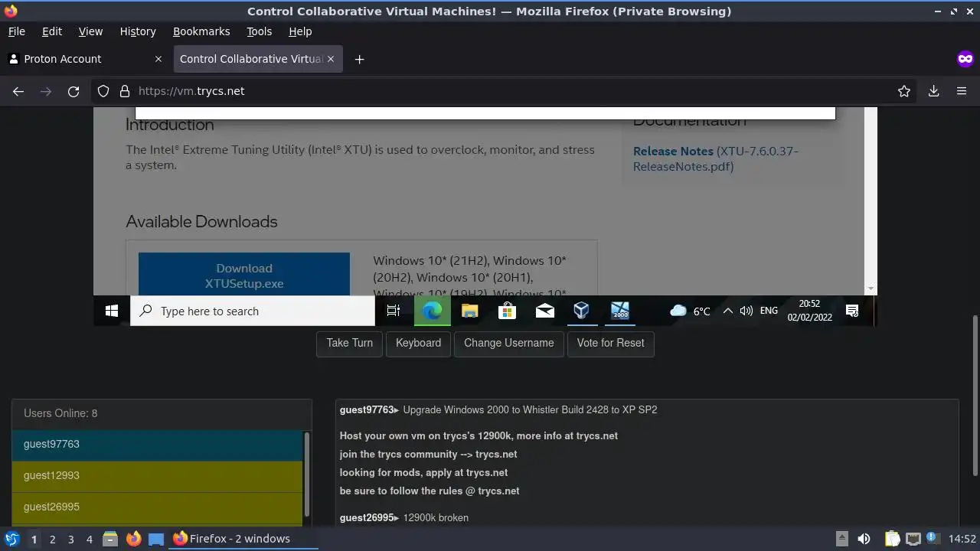The height and width of the screenshot is (551, 980).
Task: Open the clipboard manager tray icon
Action: tap(892, 539)
